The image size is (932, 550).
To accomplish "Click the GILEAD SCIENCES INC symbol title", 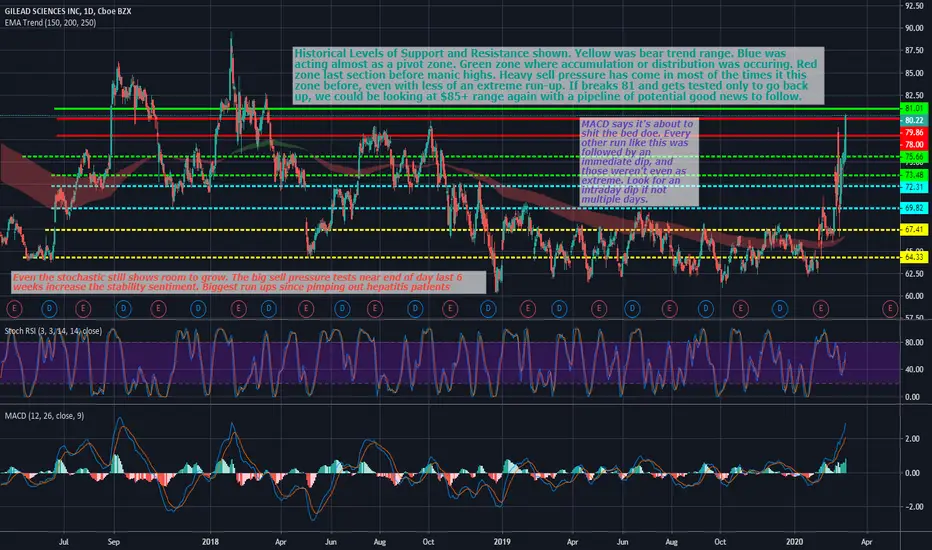I will click(68, 11).
